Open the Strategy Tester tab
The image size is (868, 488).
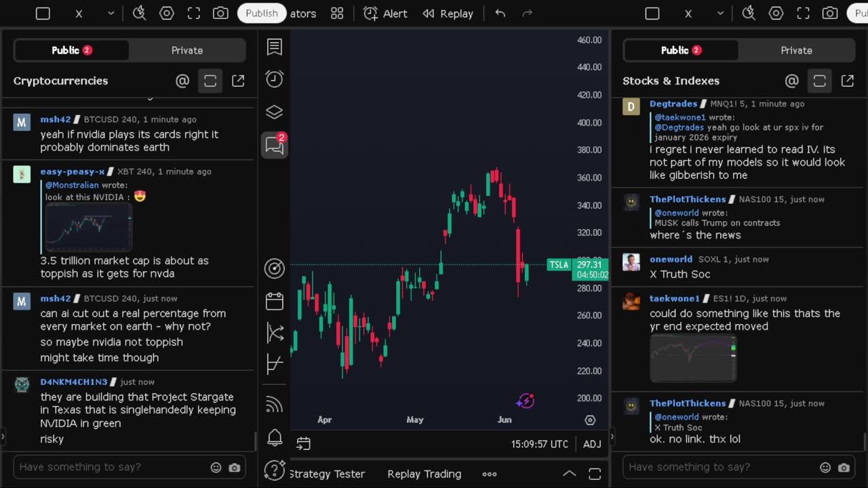pos(327,474)
